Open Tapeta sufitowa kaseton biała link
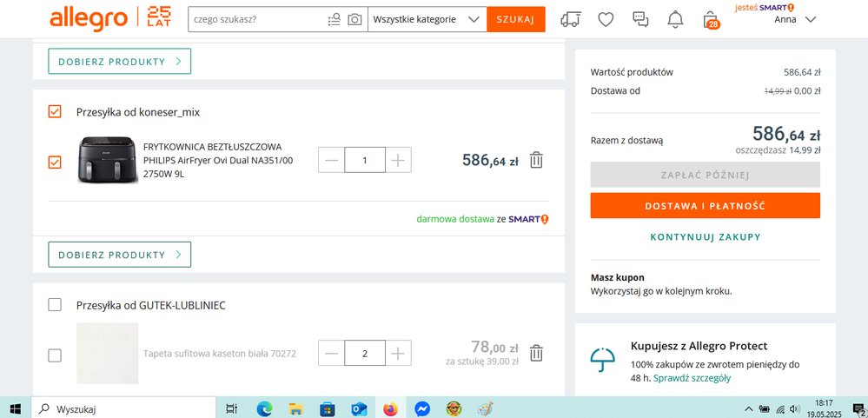Viewport: 868px width, 418px height. 220,353
